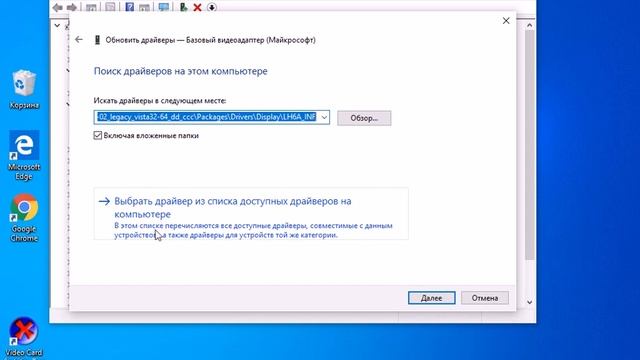640x360 pixels.
Task: Open Help via the blue question mark icon
Action: point(129,7)
